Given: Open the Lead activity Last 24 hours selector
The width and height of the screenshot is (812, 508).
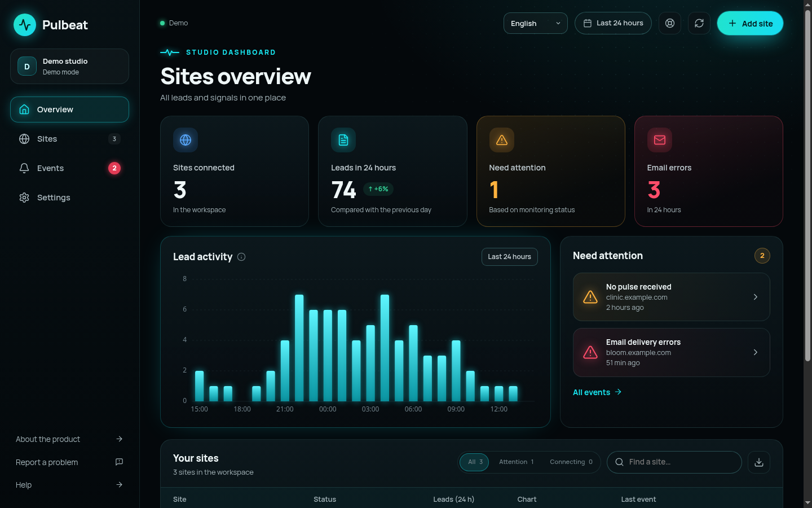Looking at the screenshot, I should [510, 257].
